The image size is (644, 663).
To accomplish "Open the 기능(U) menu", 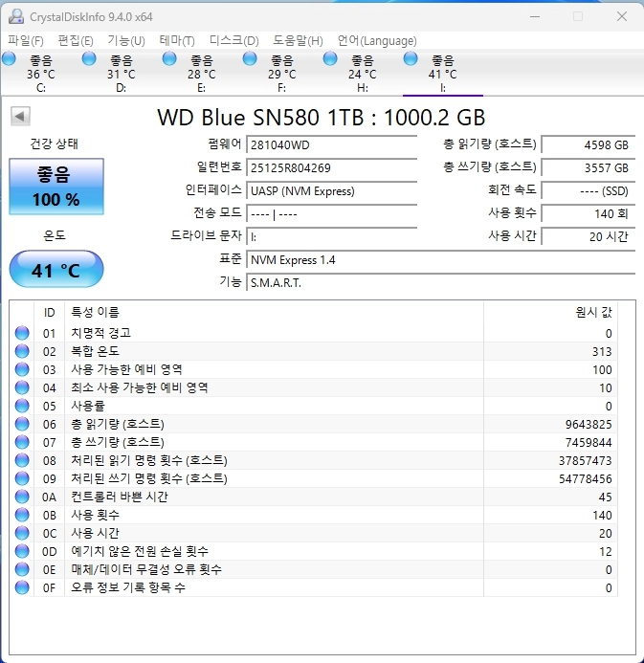I will tap(126, 40).
